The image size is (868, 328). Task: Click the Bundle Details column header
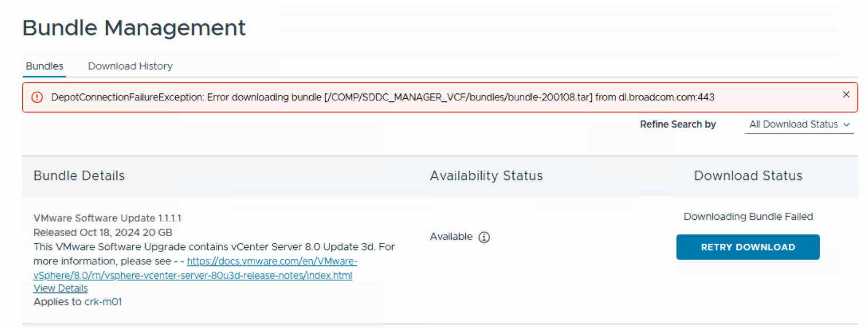79,176
